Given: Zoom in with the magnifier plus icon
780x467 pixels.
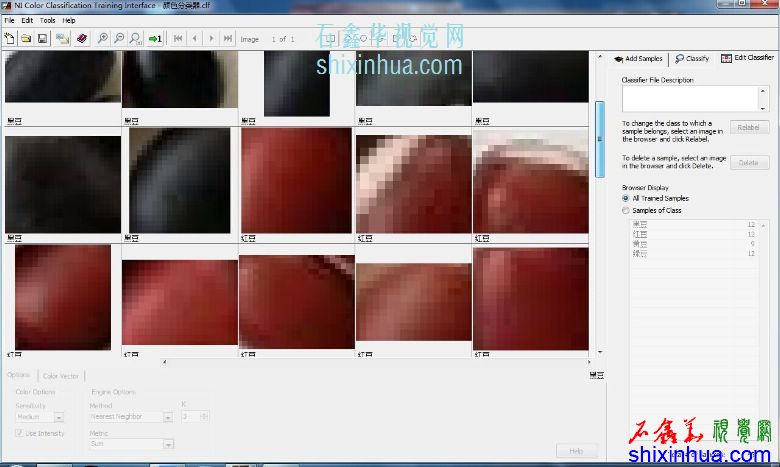Looking at the screenshot, I should (x=103, y=39).
